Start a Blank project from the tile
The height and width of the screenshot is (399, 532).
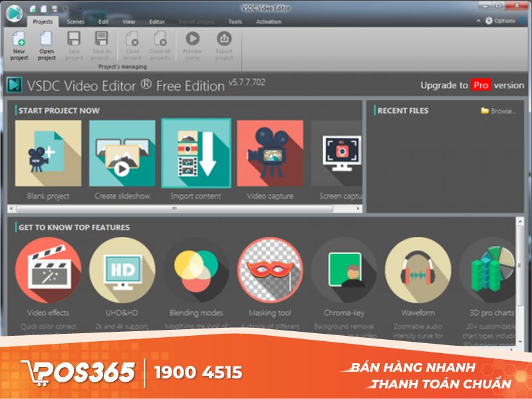tap(48, 153)
